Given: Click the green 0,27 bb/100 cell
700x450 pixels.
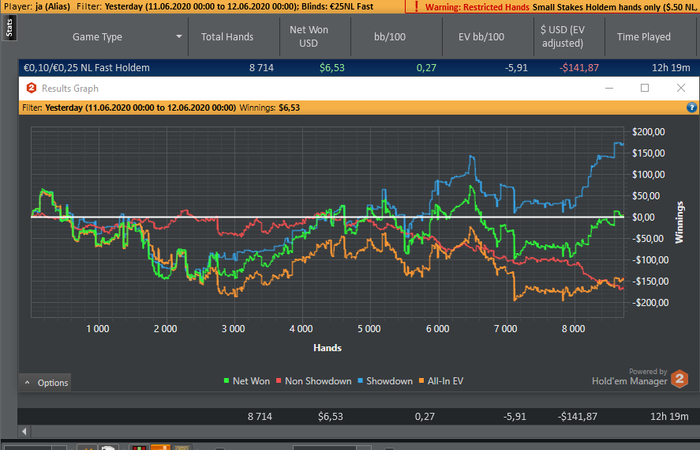Looking at the screenshot, I should tap(426, 68).
